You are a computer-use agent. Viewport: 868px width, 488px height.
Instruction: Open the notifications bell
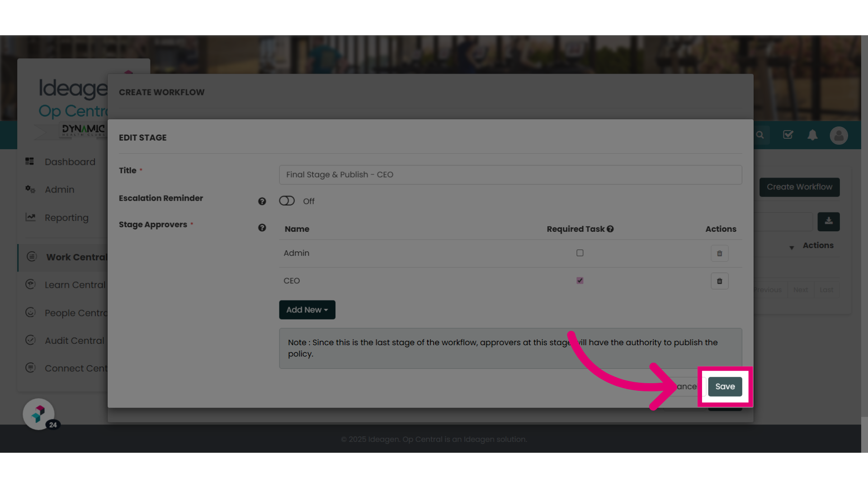tap(812, 135)
